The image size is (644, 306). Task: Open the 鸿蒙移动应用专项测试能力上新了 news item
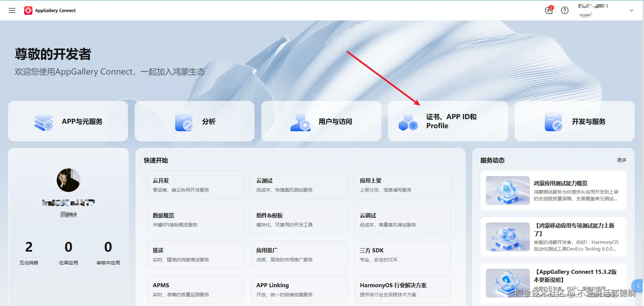pyautogui.click(x=553, y=237)
